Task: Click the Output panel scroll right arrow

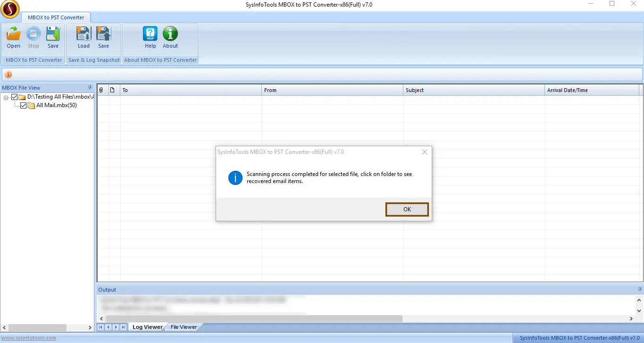Action: click(632, 319)
